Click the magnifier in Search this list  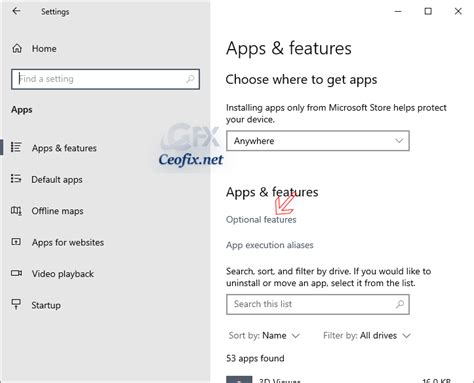[x=400, y=304]
